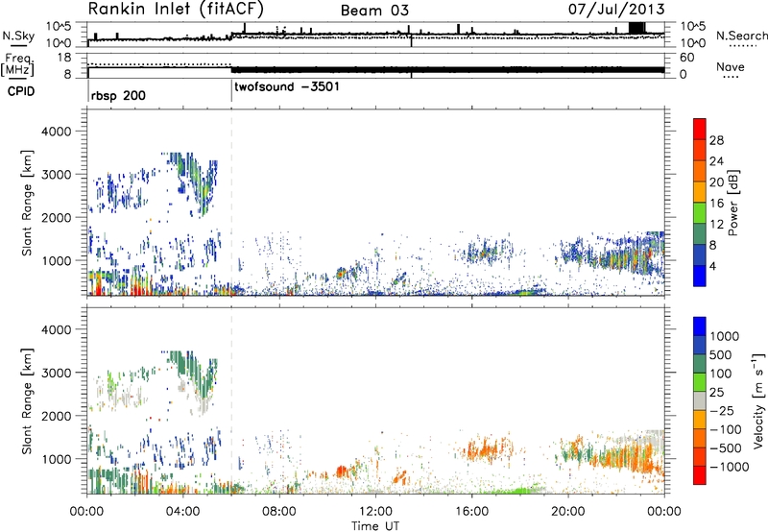Click the green 12-16 dB Power swatch
This screenshot has height=532, width=768.
pyautogui.click(x=700, y=213)
